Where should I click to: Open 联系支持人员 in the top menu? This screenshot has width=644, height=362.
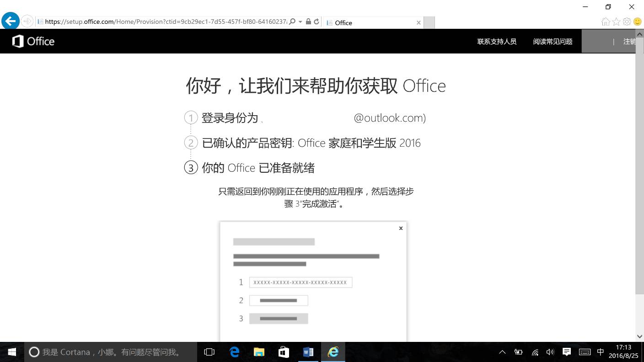(497, 41)
